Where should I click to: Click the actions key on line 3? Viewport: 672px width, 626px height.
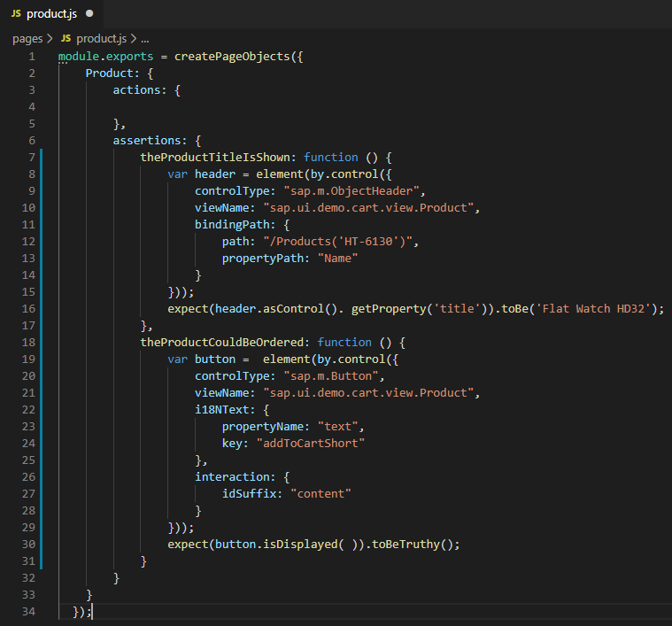(136, 90)
